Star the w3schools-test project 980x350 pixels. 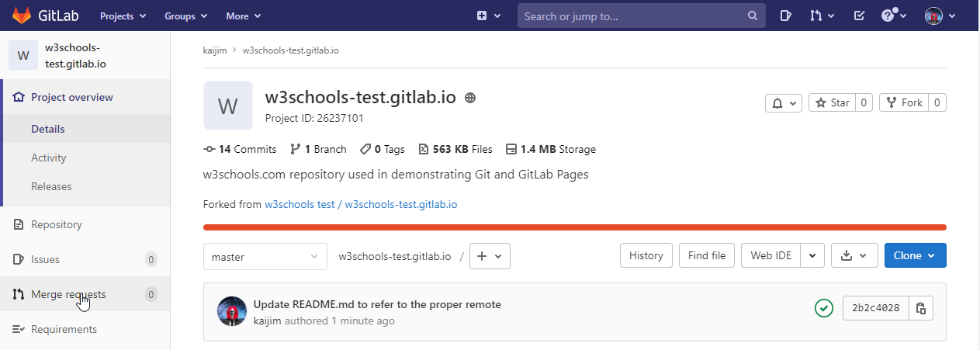(x=832, y=102)
